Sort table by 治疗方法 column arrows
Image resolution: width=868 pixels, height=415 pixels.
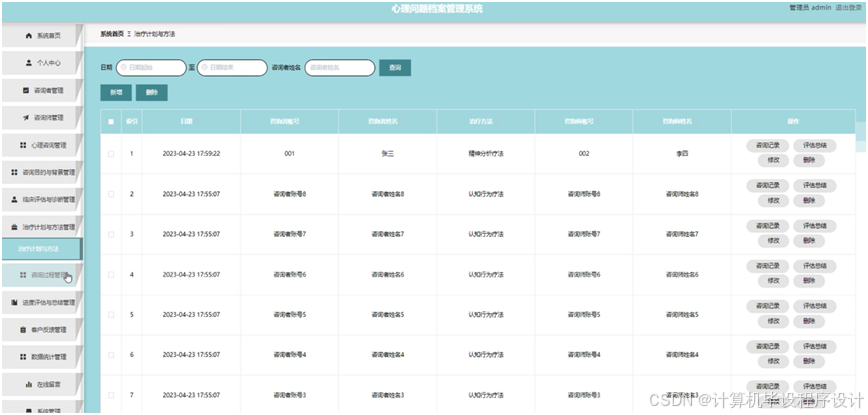(x=497, y=121)
